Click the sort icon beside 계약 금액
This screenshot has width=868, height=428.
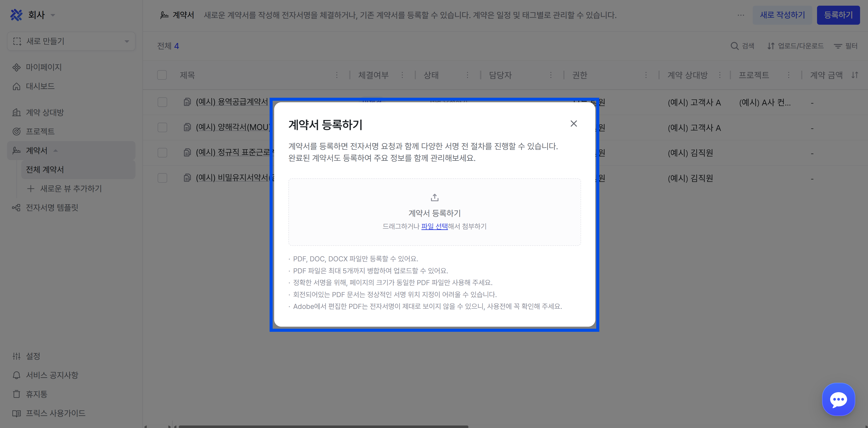point(855,75)
